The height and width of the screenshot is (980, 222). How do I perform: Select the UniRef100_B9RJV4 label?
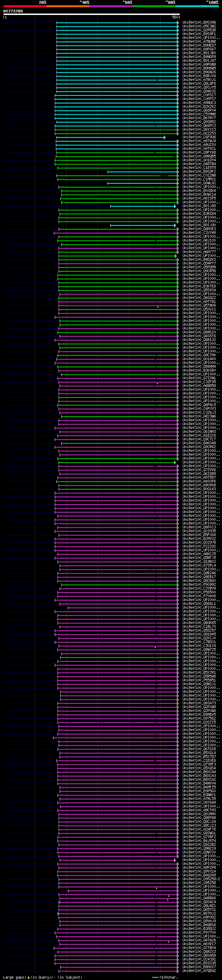point(199,76)
